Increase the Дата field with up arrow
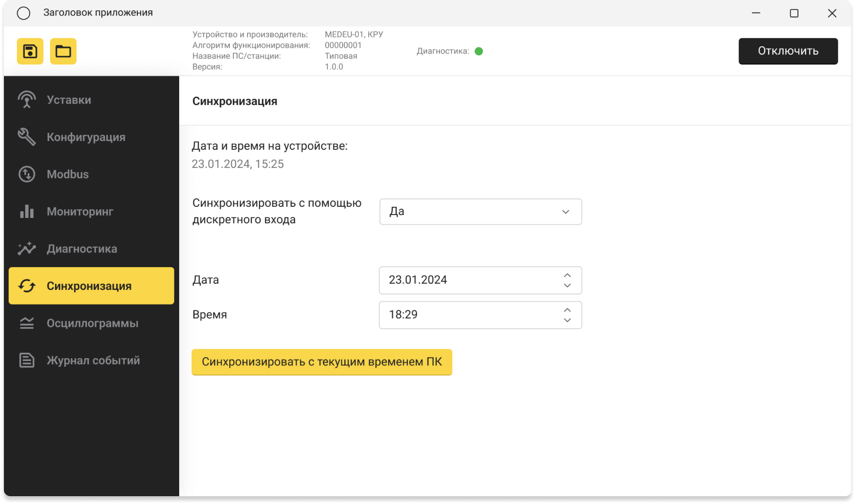 pyautogui.click(x=567, y=275)
